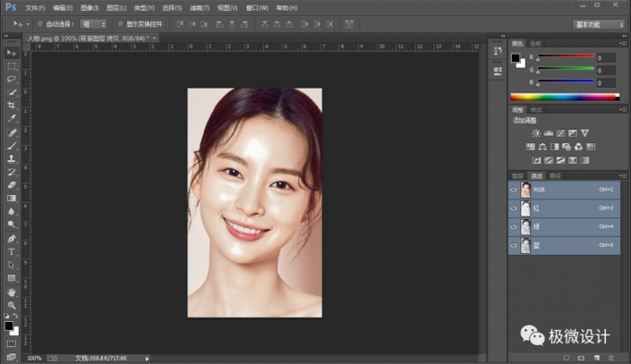Select the 绿 channel thumbnail
Image resolution: width=631 pixels, height=364 pixels.
click(525, 226)
